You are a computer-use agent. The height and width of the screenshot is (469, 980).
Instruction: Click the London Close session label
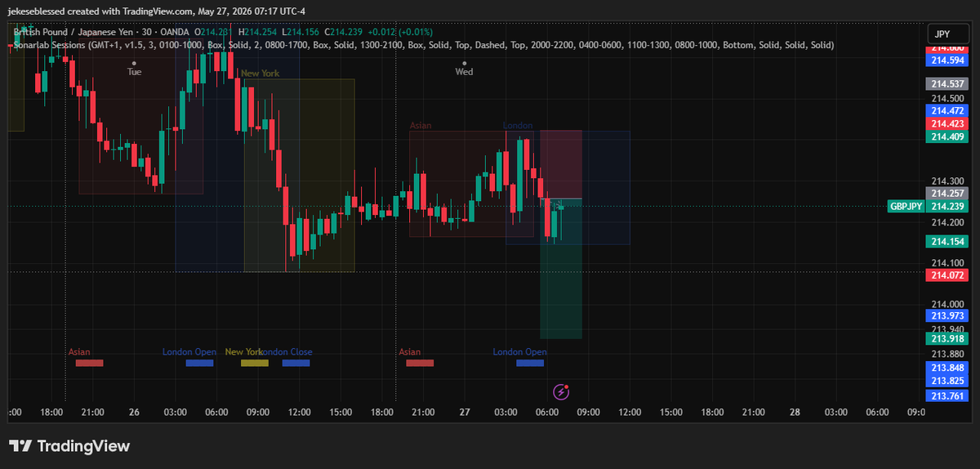coord(287,352)
